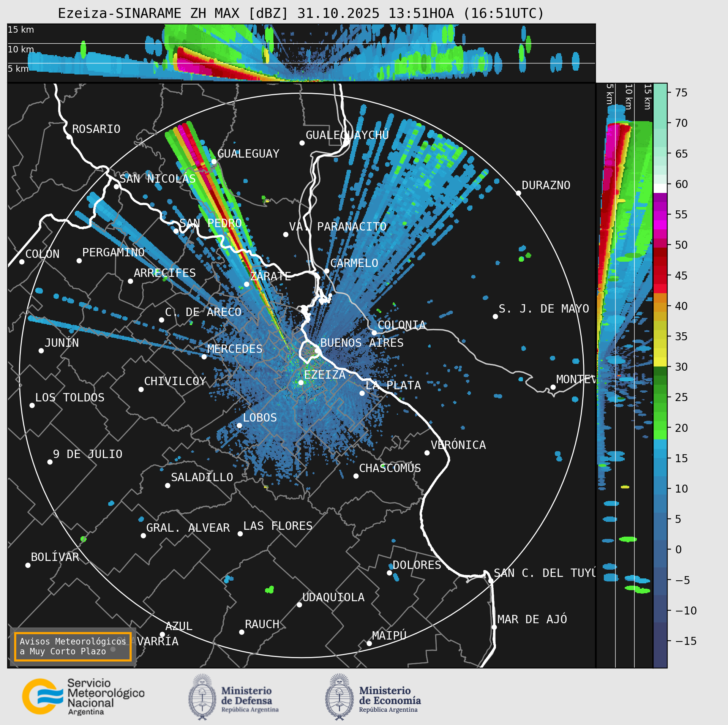
Task: Click the Durazno marker on range ring
Action: tap(518, 193)
